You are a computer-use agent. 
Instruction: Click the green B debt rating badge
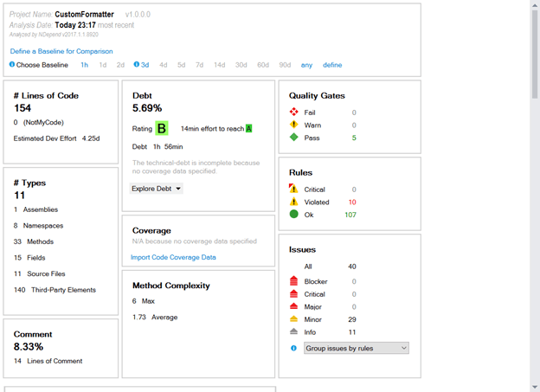tap(162, 129)
